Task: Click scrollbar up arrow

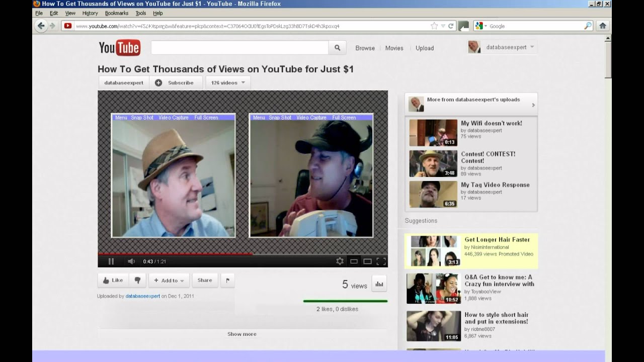Action: tap(608, 38)
